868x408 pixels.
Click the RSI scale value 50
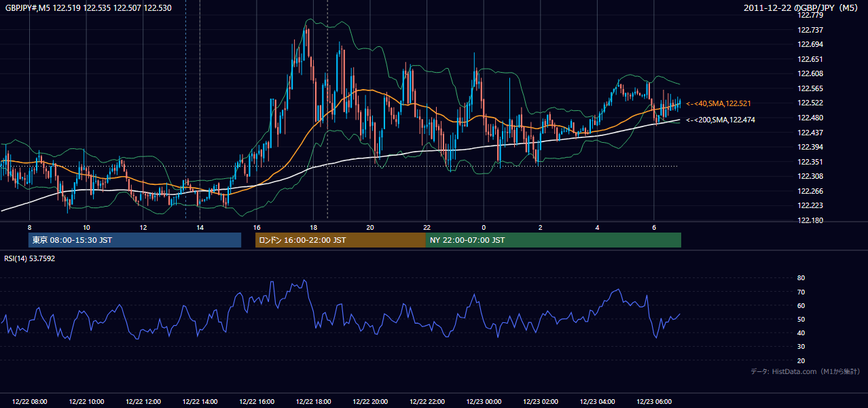[801, 319]
